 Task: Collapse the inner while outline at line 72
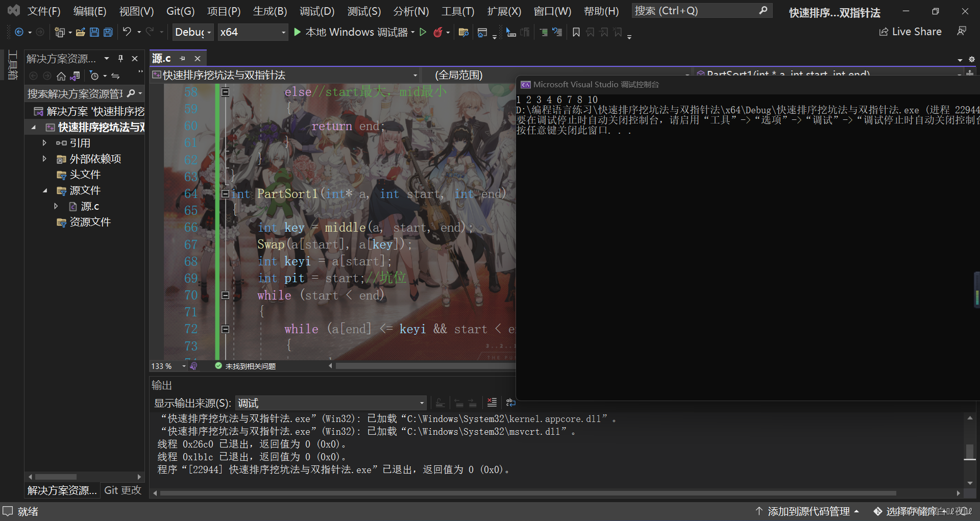pyautogui.click(x=225, y=329)
